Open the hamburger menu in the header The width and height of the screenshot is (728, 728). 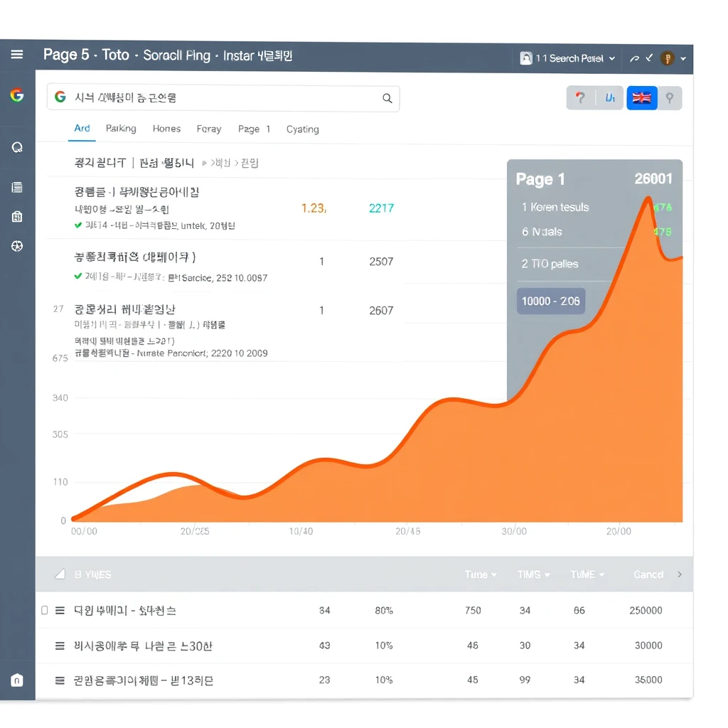tap(17, 55)
